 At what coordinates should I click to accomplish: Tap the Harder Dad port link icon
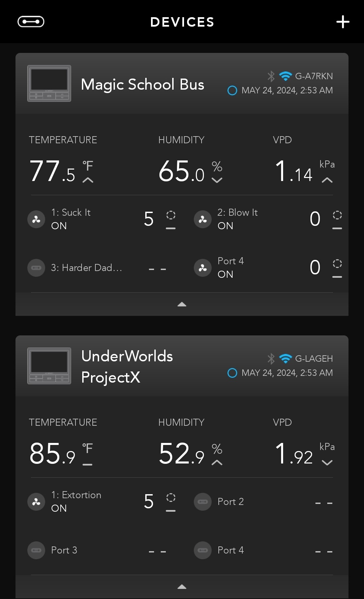point(36,268)
